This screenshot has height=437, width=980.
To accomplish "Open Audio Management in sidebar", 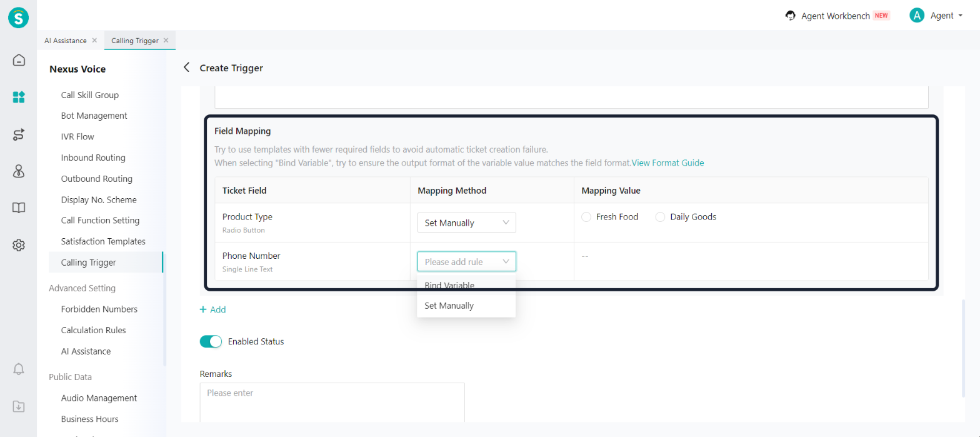I will pyautogui.click(x=99, y=398).
